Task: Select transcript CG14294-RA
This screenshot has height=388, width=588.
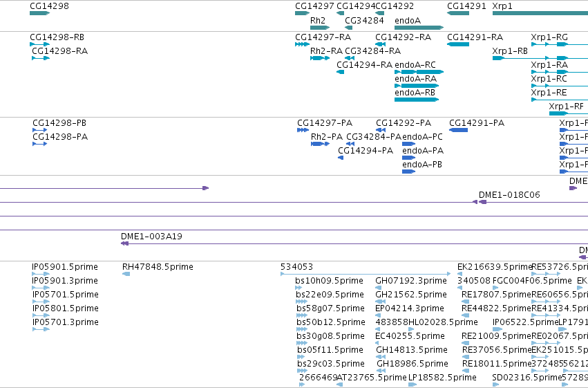Action: [x=340, y=72]
